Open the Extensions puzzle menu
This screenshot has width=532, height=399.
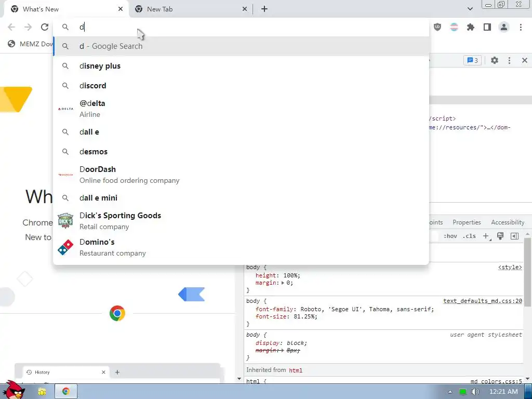pyautogui.click(x=471, y=27)
